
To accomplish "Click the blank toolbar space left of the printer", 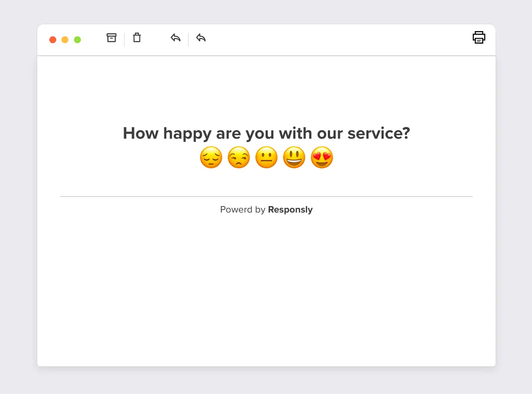I will click(x=346, y=40).
